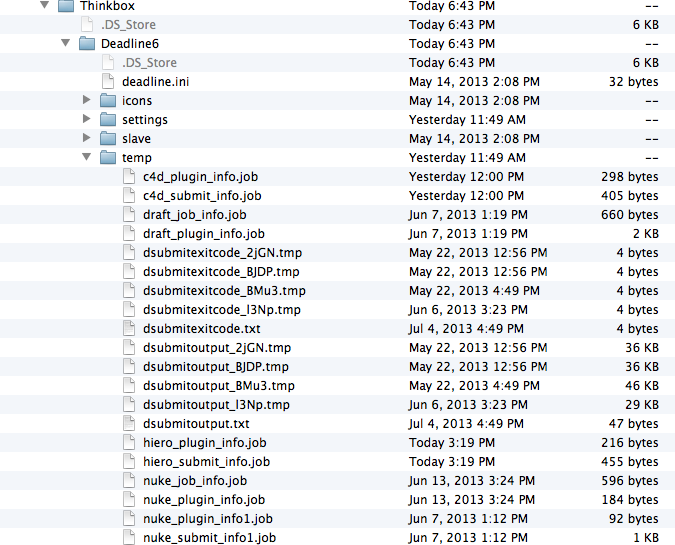Viewport: 675px width, 545px height.
Task: Click the dsubmitoutput_2jGN.tmp file name
Action: 217,348
